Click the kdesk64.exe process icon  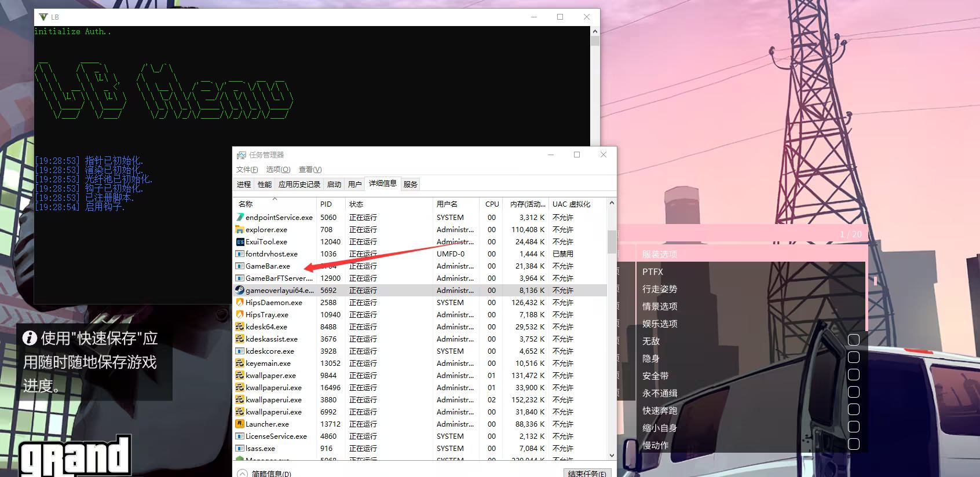240,326
